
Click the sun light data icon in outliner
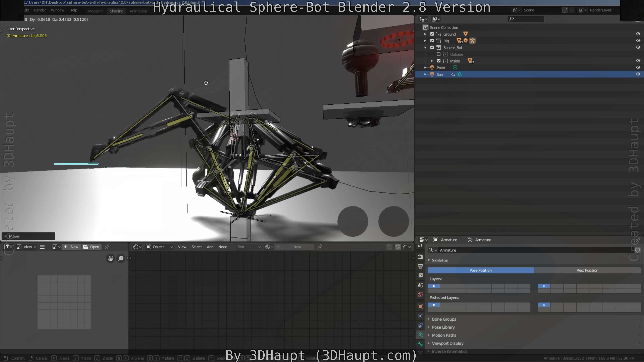[x=460, y=74]
